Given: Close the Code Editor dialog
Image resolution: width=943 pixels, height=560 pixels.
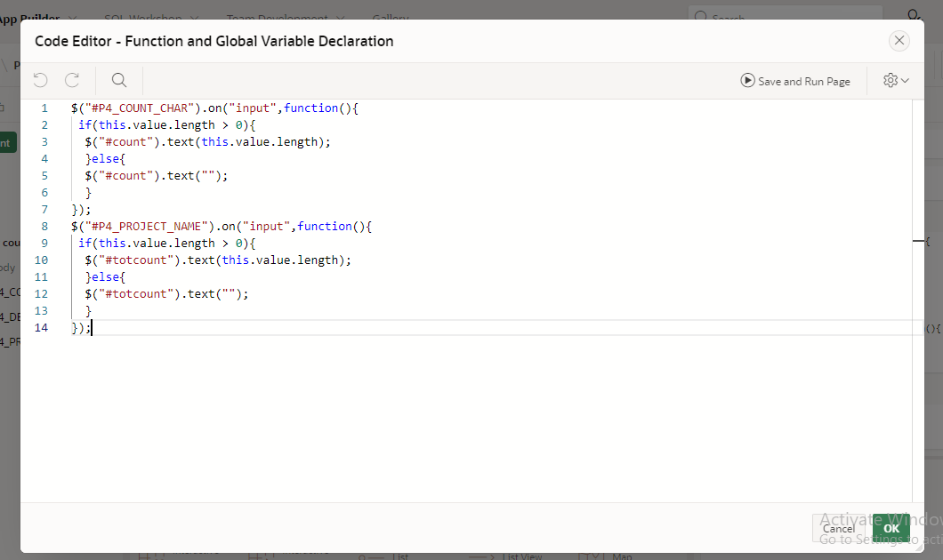Looking at the screenshot, I should coord(899,40).
